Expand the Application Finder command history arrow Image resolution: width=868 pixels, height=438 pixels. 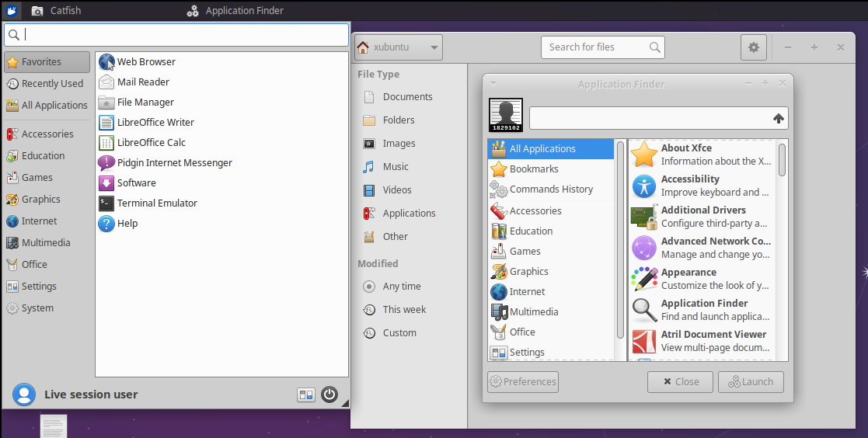tap(779, 119)
